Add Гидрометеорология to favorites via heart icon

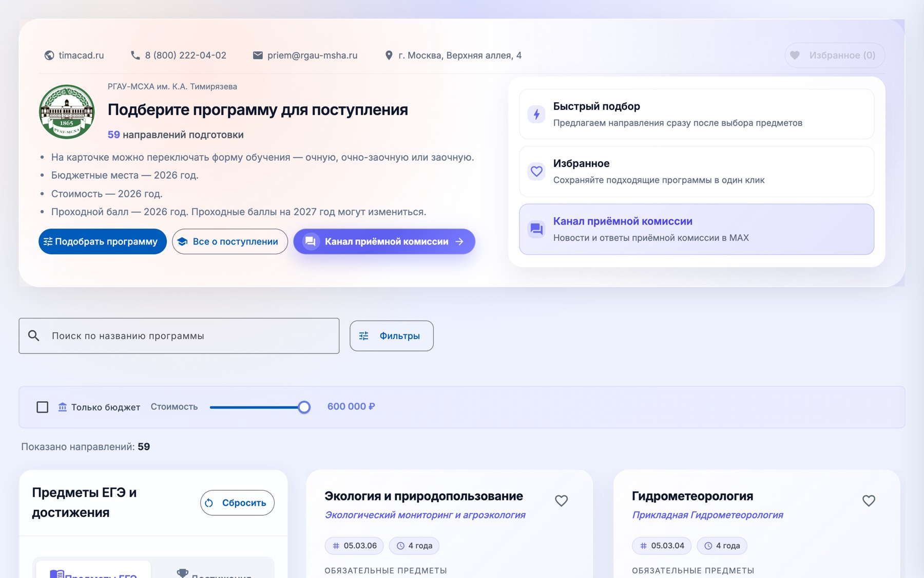[869, 500]
